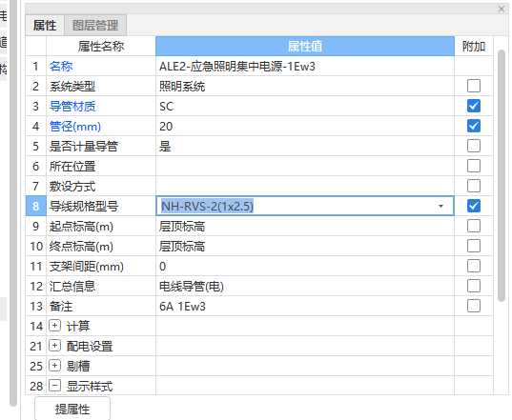512x420 pixels.
Task: Click 层顶标高 value for 起点标高(m)
Action: coord(305,226)
